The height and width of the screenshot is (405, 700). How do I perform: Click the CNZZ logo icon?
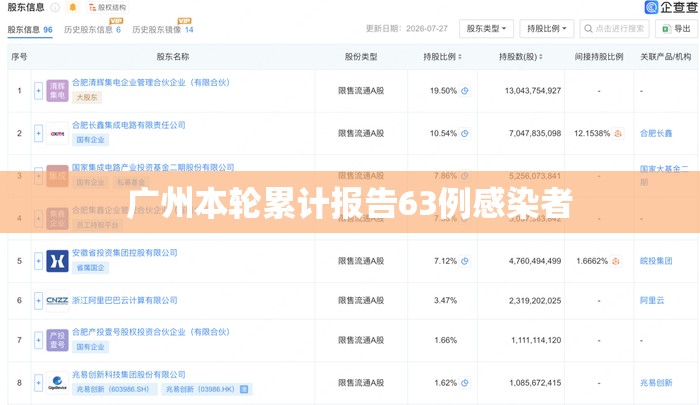pyautogui.click(x=57, y=301)
